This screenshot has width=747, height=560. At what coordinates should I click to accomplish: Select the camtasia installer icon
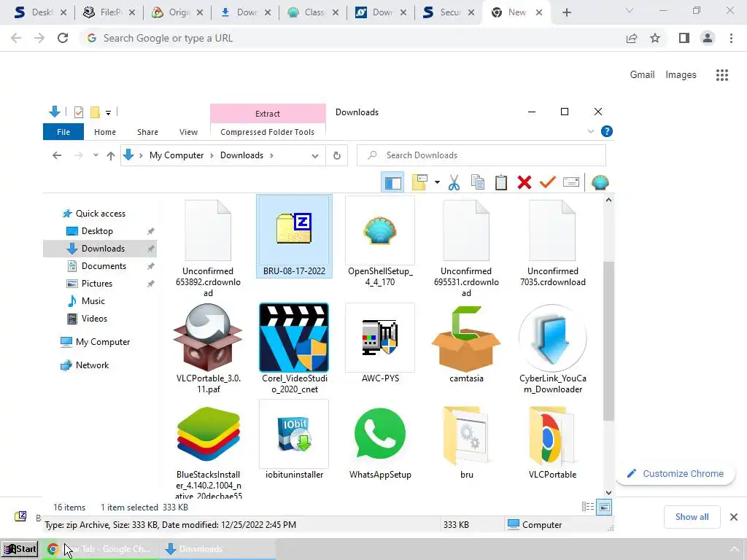tap(466, 344)
